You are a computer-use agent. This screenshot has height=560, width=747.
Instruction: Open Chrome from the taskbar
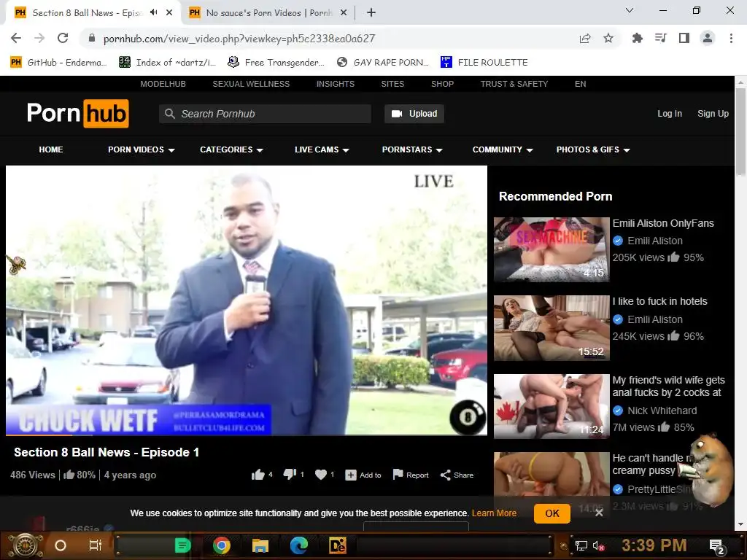222,545
